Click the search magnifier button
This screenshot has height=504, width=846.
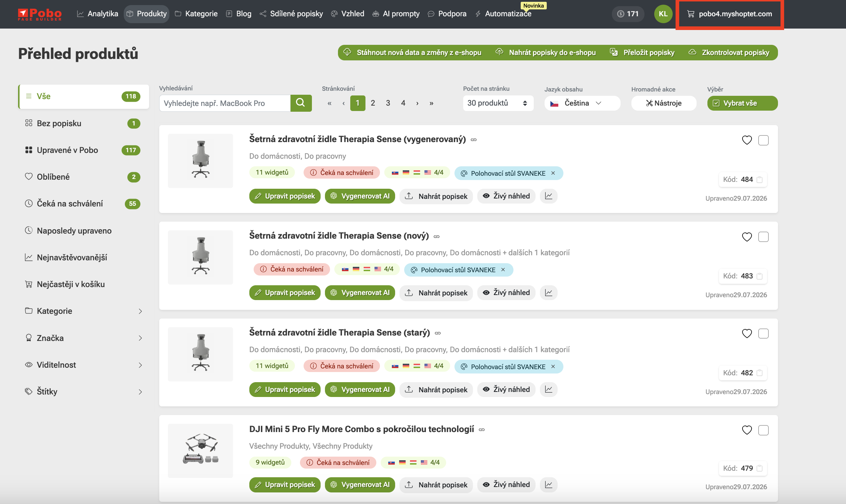click(x=301, y=103)
